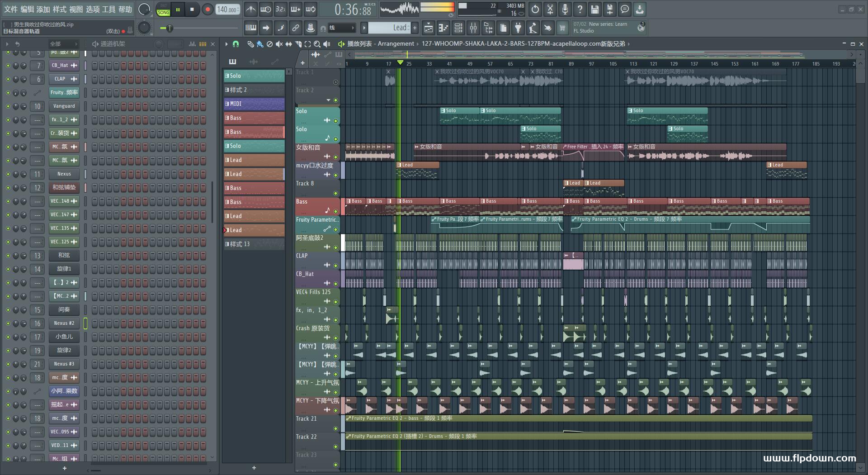The image size is (868, 475).
Task: Select the Mute tool in playlist toolbar
Action: 279,44
